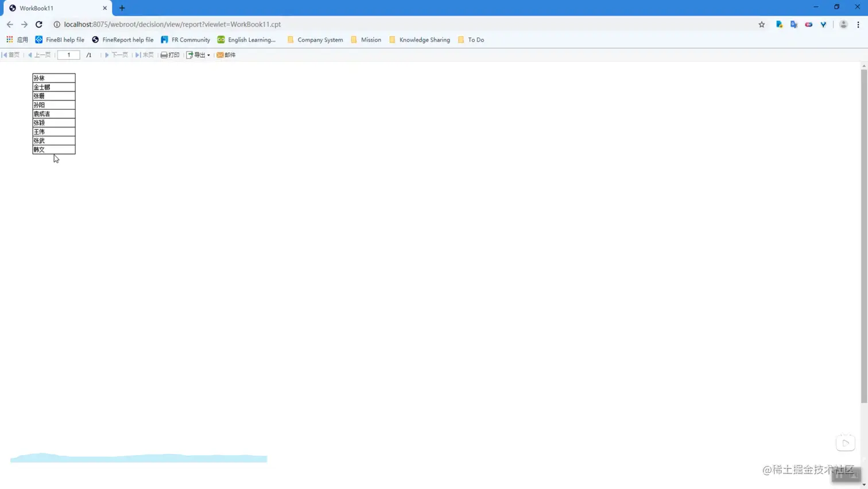The height and width of the screenshot is (489, 868).
Task: Click table cell 张武
Action: (54, 141)
